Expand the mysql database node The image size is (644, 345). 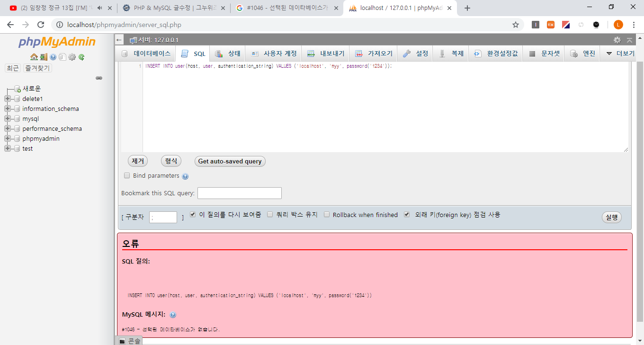(x=7, y=118)
